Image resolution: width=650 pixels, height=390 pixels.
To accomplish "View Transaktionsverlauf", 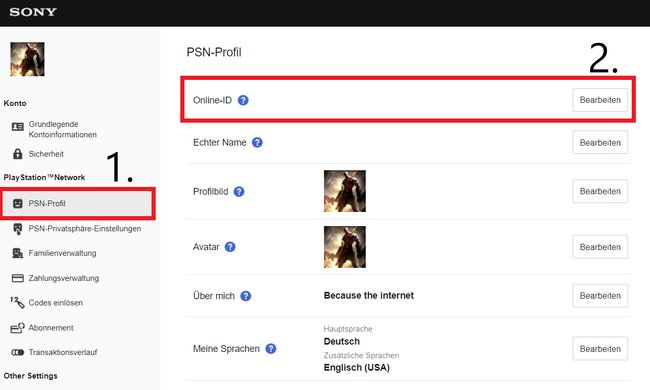I will [x=63, y=352].
